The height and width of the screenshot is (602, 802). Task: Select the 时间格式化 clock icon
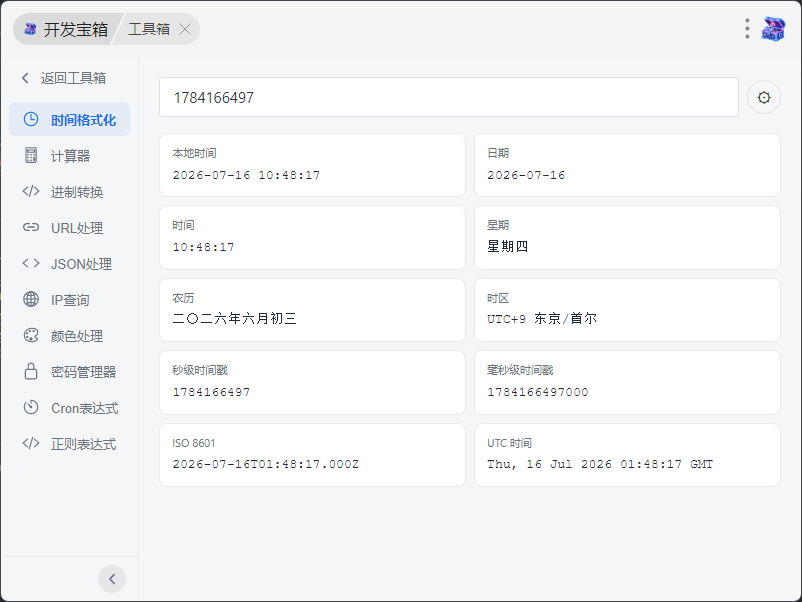[31, 119]
